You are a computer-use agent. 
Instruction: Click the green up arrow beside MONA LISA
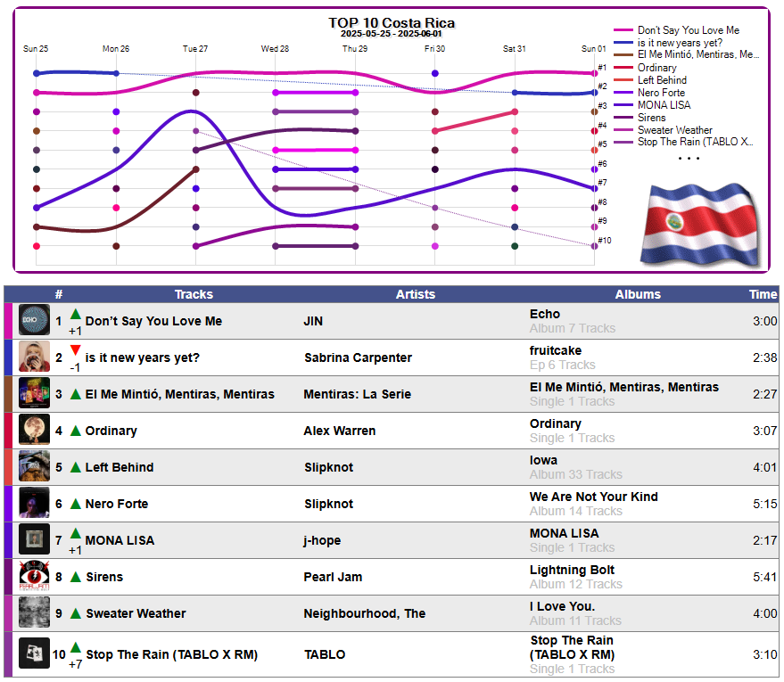pyautogui.click(x=76, y=533)
